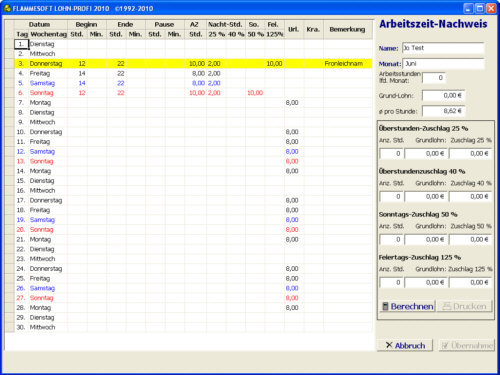Click Url. value 8,00 for 7. Montag
Viewport: 500px width, 375px height.
coord(294,103)
